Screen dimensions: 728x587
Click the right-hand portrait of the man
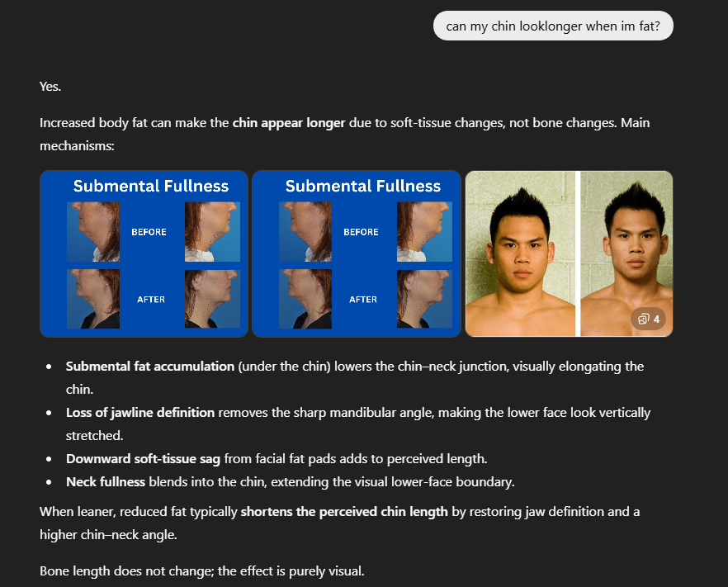tap(626, 253)
